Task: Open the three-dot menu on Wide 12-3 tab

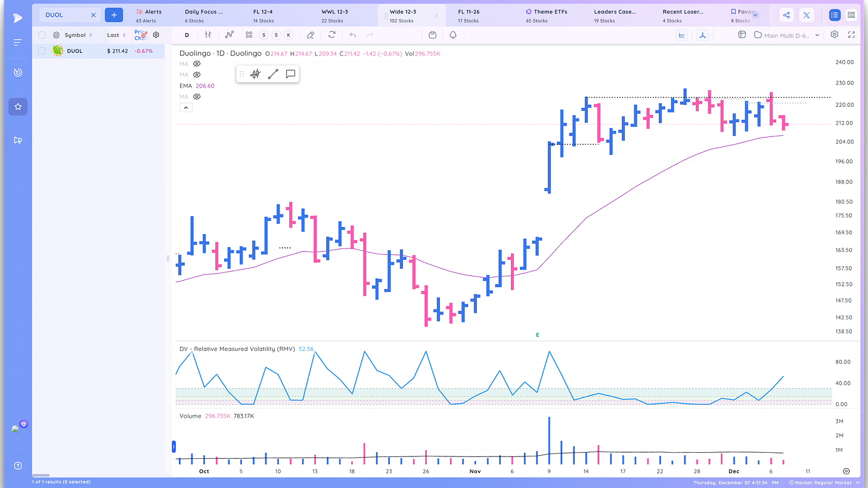Action: pyautogui.click(x=436, y=15)
